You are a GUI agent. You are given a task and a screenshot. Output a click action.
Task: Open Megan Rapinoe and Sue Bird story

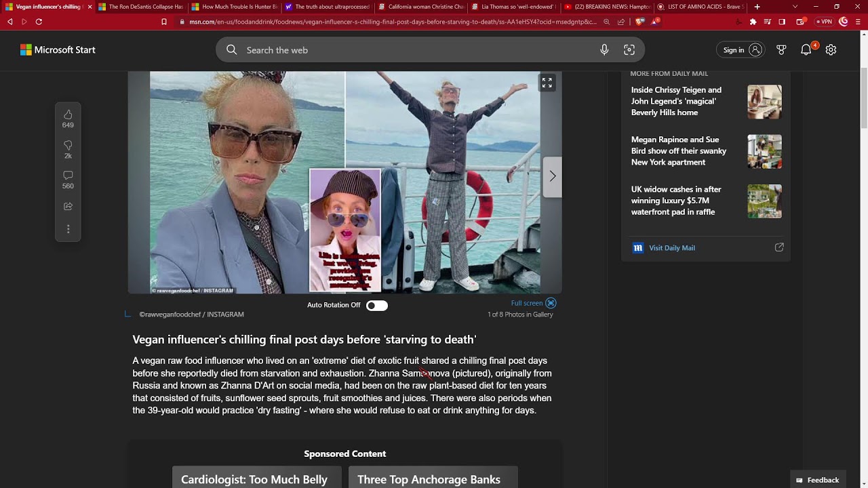point(679,151)
